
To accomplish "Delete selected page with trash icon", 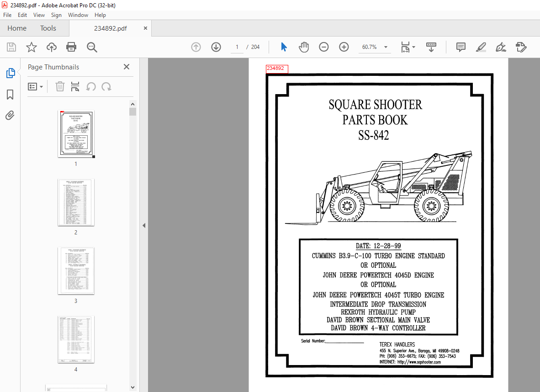I will (x=60, y=86).
